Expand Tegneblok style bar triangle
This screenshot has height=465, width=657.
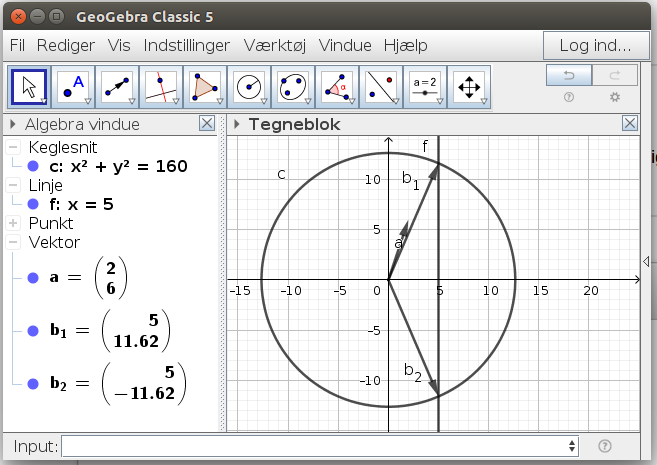[237, 124]
